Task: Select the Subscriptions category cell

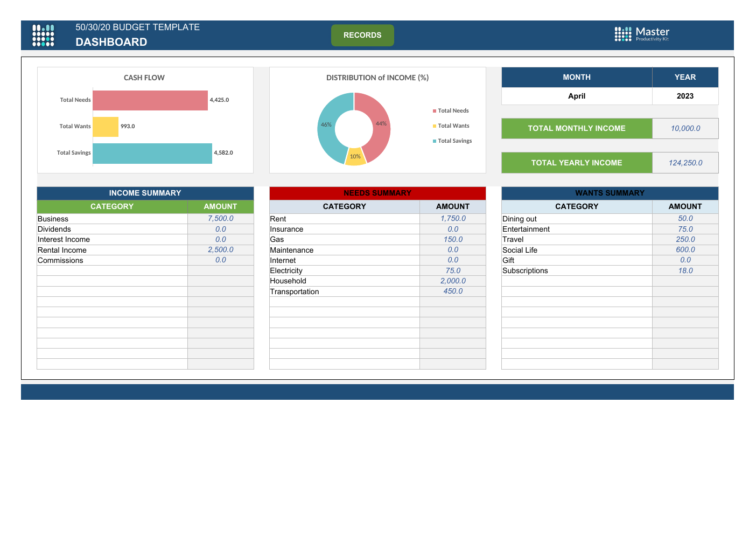Action: (577, 271)
